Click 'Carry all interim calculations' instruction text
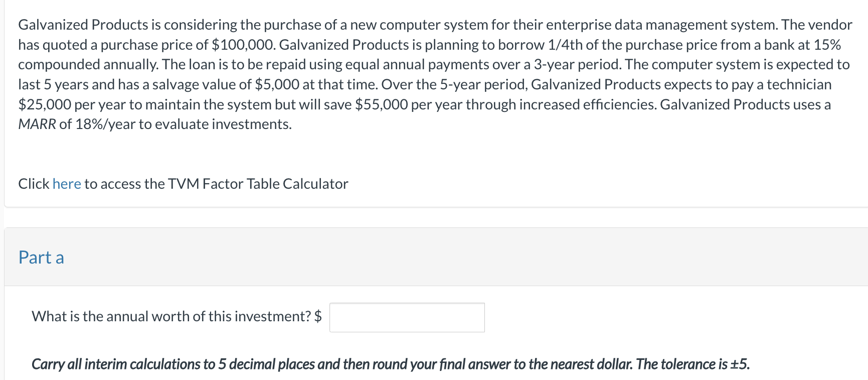This screenshot has height=380, width=868. point(115,364)
